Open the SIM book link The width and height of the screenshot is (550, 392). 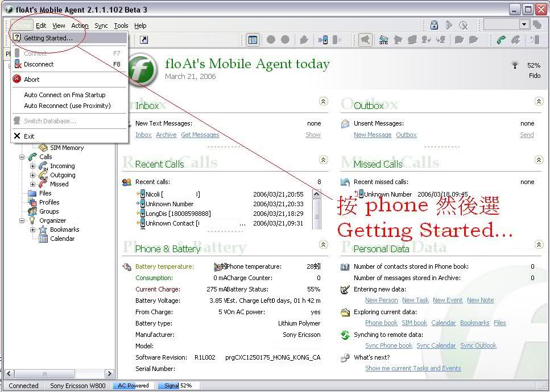pos(414,323)
